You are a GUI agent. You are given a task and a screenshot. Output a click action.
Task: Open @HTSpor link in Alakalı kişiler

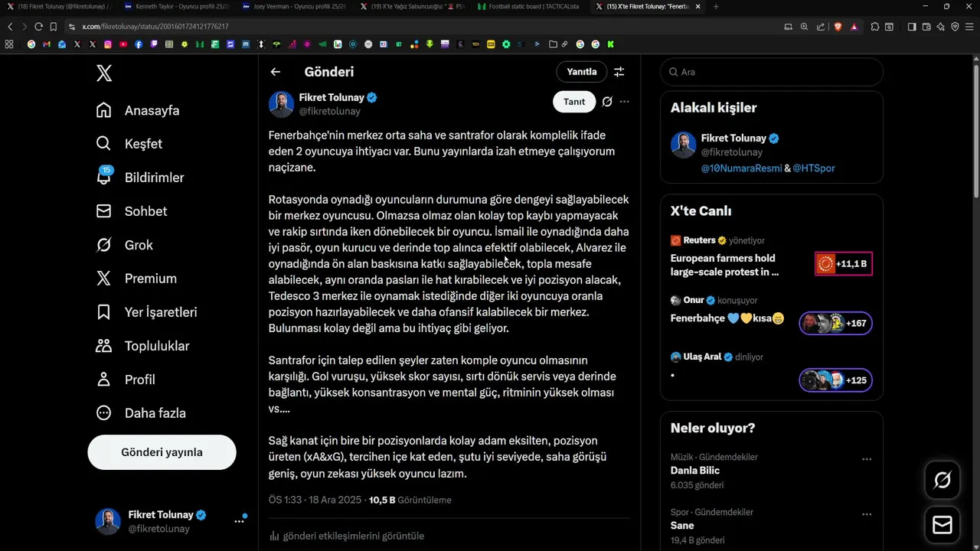pos(814,168)
